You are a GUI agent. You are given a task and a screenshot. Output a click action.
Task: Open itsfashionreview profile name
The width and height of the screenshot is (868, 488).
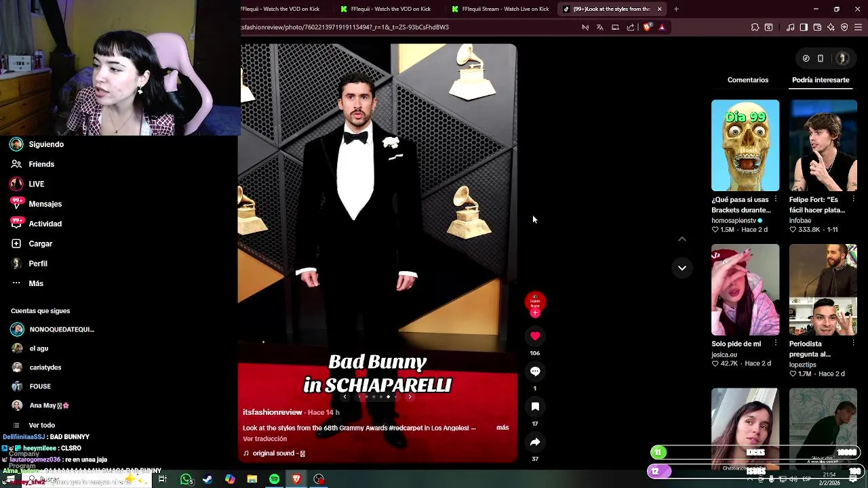273,412
